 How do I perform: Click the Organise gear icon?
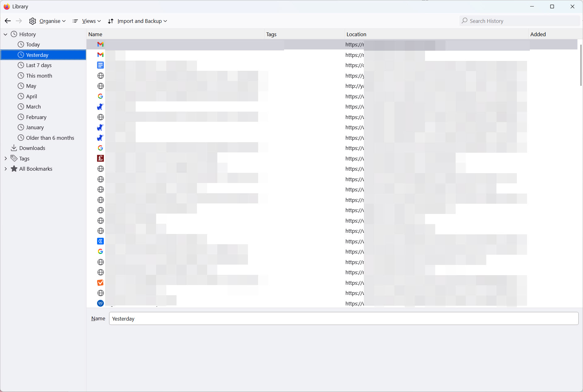[x=32, y=21]
